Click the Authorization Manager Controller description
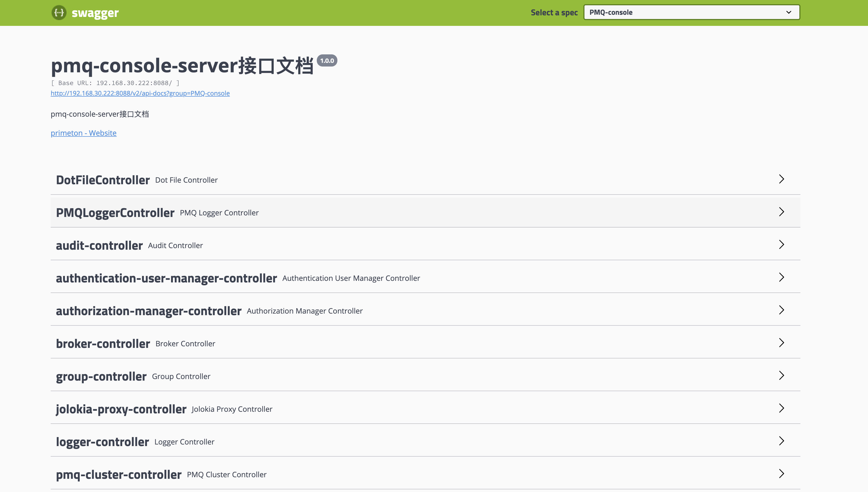Image resolution: width=868 pixels, height=492 pixels. point(304,311)
